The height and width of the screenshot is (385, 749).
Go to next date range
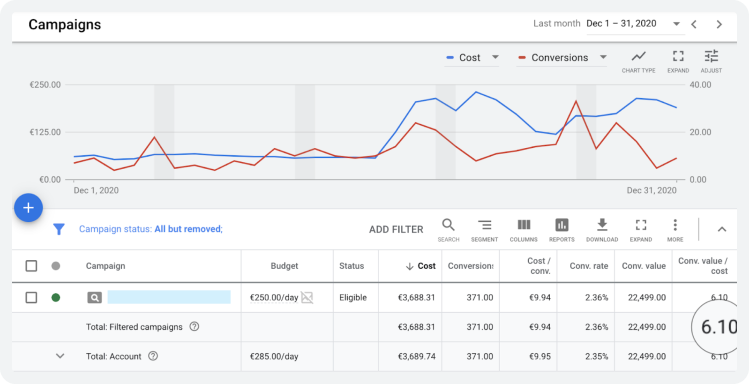719,24
